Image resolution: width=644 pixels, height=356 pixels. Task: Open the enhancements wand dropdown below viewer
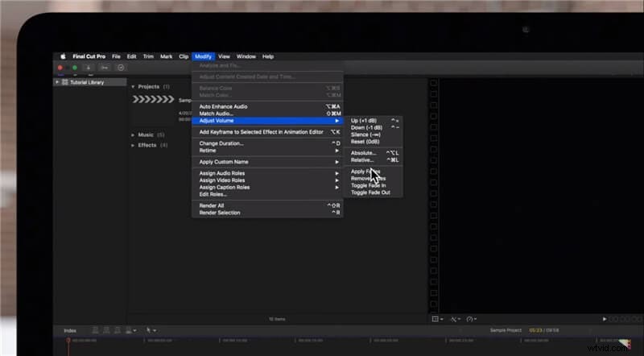(455, 319)
